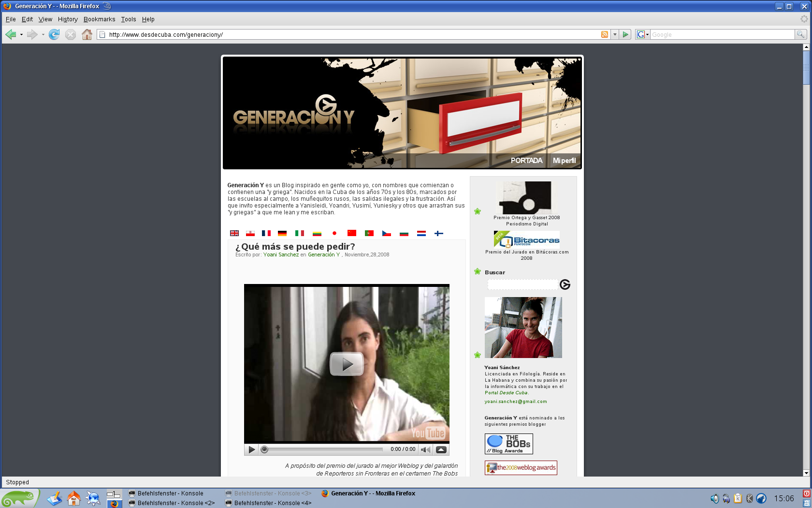
Task: Open the Bookmarks menu
Action: click(99, 19)
